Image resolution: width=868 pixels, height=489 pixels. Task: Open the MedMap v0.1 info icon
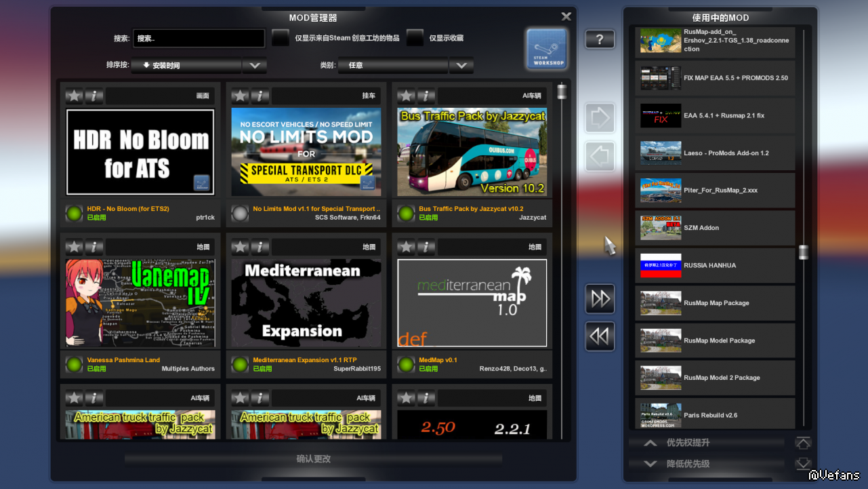click(426, 247)
